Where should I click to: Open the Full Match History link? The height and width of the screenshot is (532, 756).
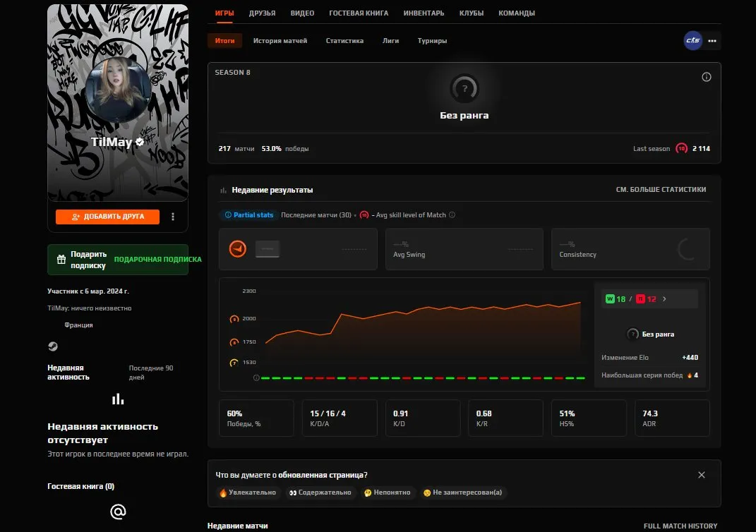click(680, 526)
